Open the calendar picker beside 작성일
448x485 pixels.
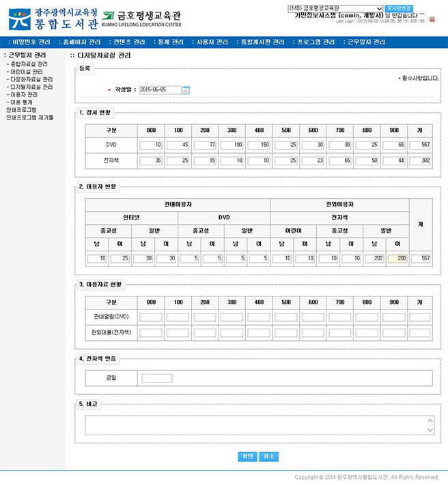(x=186, y=90)
